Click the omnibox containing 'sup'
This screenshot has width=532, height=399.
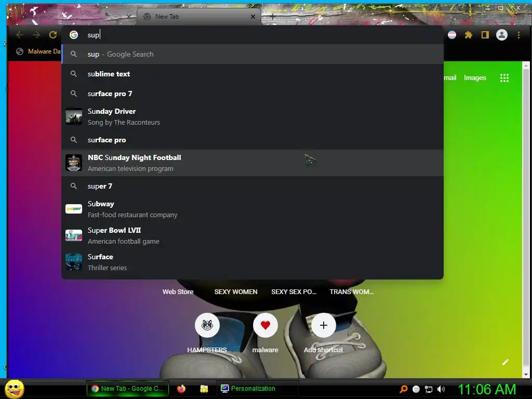pos(252,35)
